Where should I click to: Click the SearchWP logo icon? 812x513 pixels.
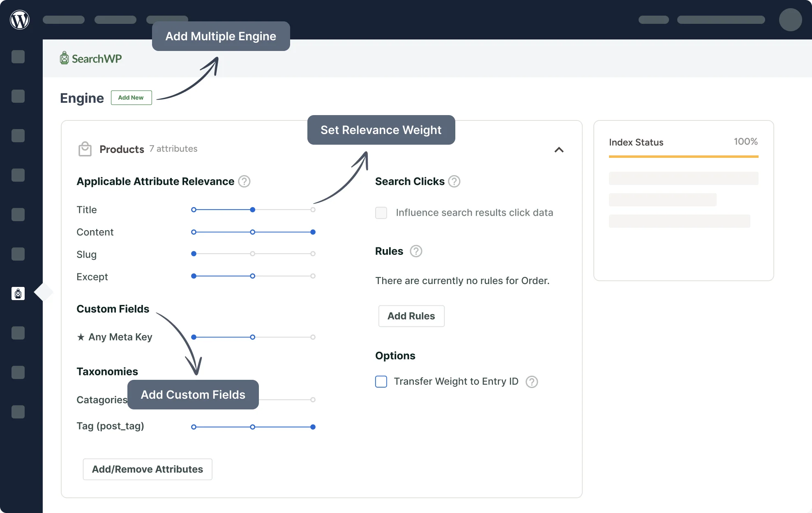click(x=64, y=58)
